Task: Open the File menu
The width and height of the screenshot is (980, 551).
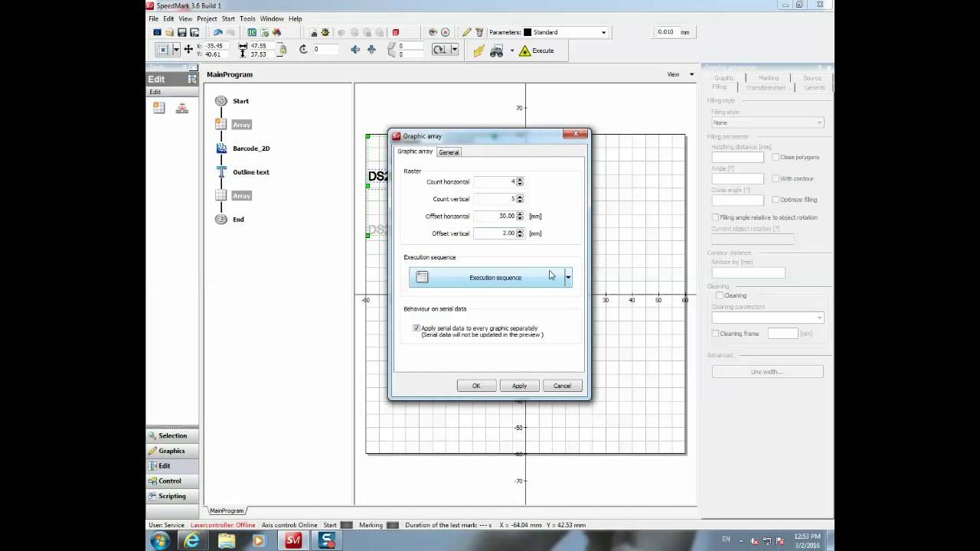Action: point(153,18)
